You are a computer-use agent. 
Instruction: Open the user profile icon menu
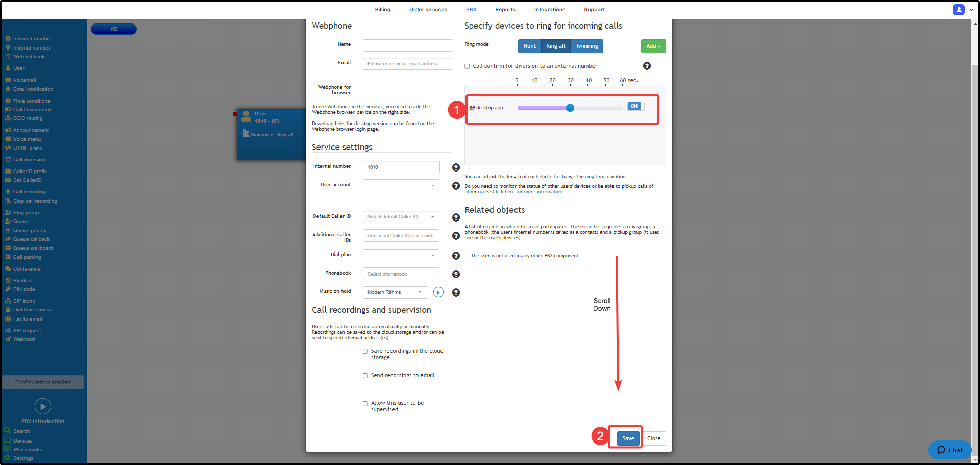tap(959, 10)
